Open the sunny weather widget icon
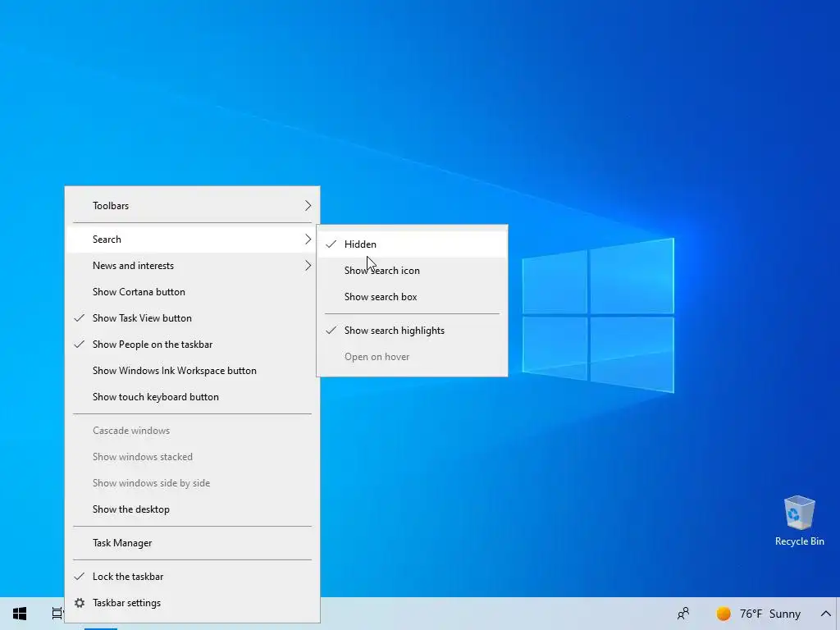This screenshot has height=630, width=840. (x=724, y=614)
